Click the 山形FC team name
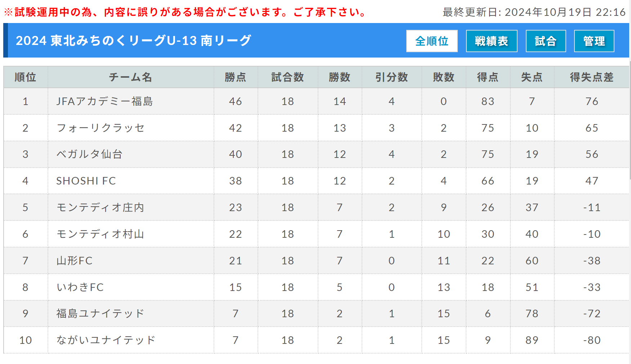 74,261
